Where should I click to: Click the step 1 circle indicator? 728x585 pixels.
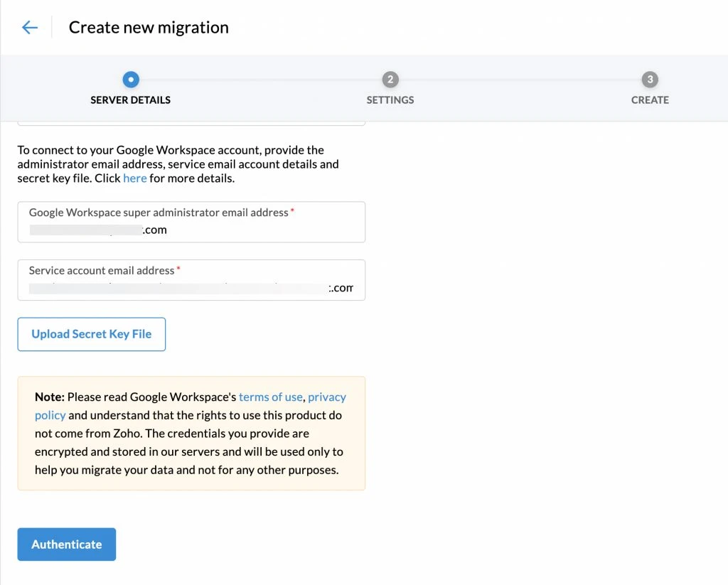click(131, 80)
